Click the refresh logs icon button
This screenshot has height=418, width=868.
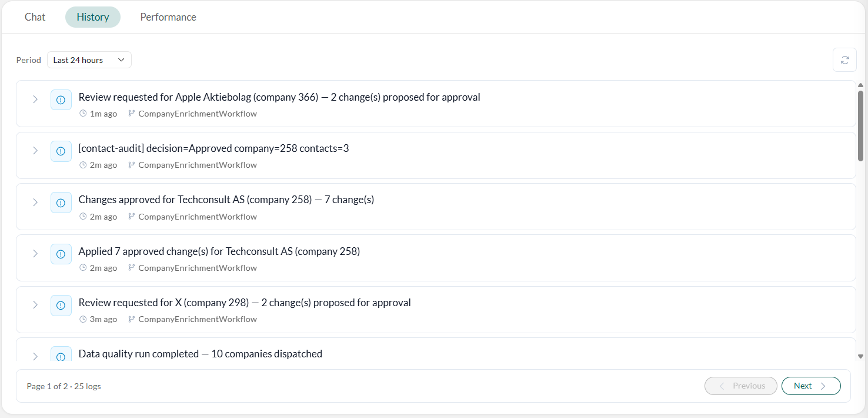[x=844, y=60]
